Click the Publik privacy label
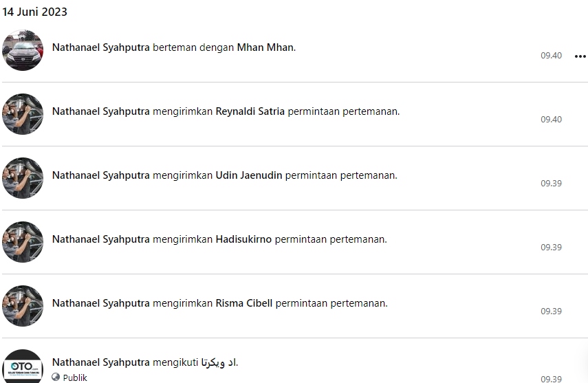This screenshot has width=588, height=383. coord(75,377)
